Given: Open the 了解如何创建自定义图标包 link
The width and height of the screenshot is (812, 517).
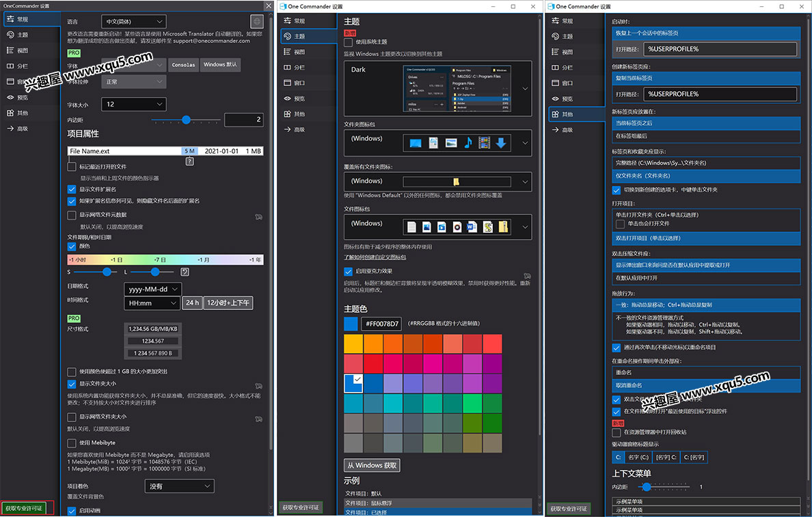Looking at the screenshot, I should click(375, 257).
